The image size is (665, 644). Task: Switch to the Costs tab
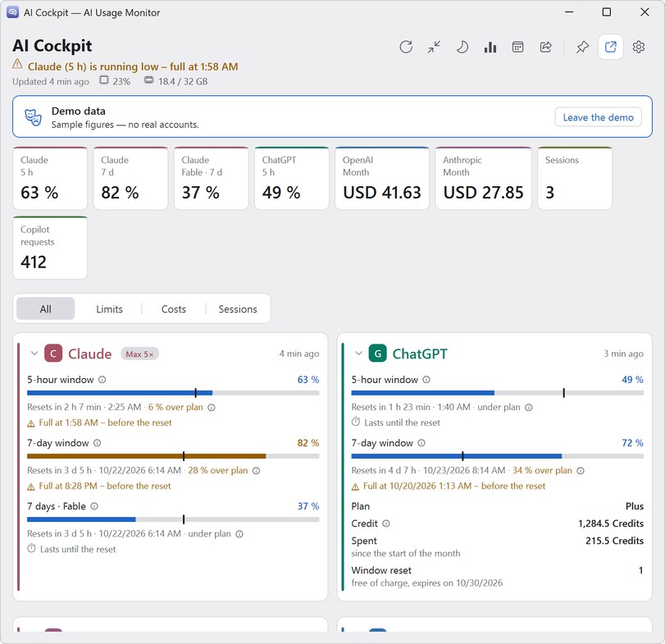coord(174,308)
